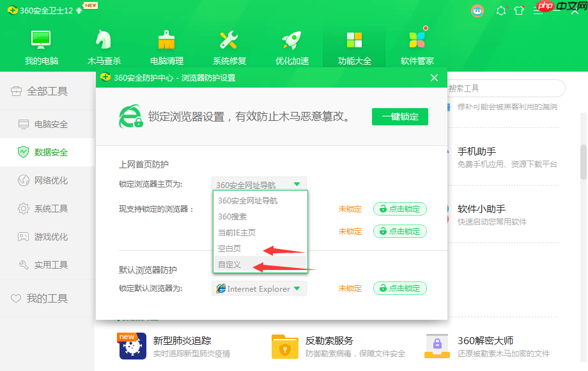Select the 木马查杀 Trojan scan icon
588x371 pixels.
[102, 38]
